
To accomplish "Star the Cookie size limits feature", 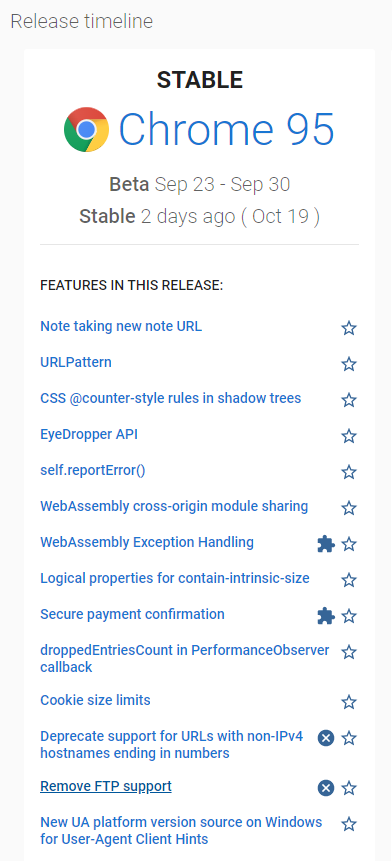I will pyautogui.click(x=349, y=702).
